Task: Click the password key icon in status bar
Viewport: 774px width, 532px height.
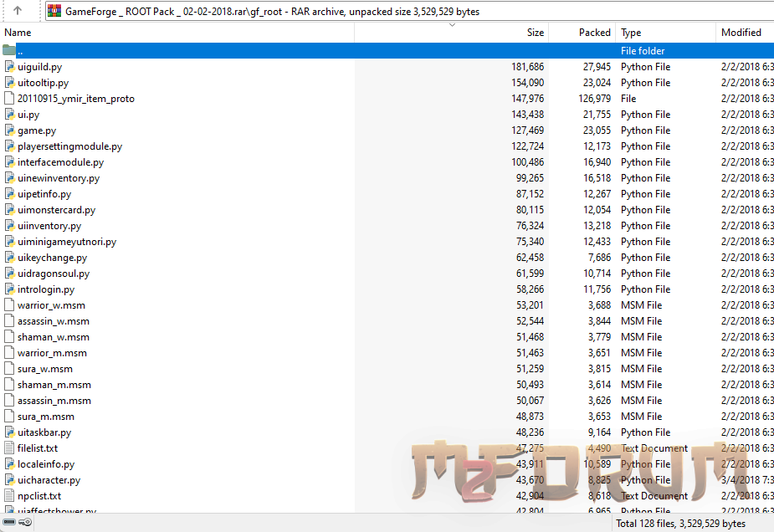Action: coord(26,523)
